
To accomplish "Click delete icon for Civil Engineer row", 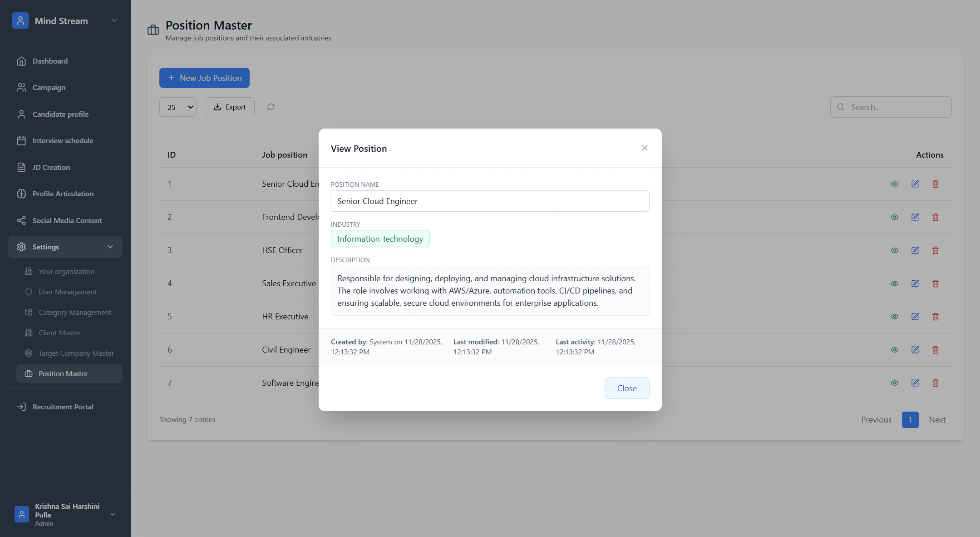I will pyautogui.click(x=936, y=350).
